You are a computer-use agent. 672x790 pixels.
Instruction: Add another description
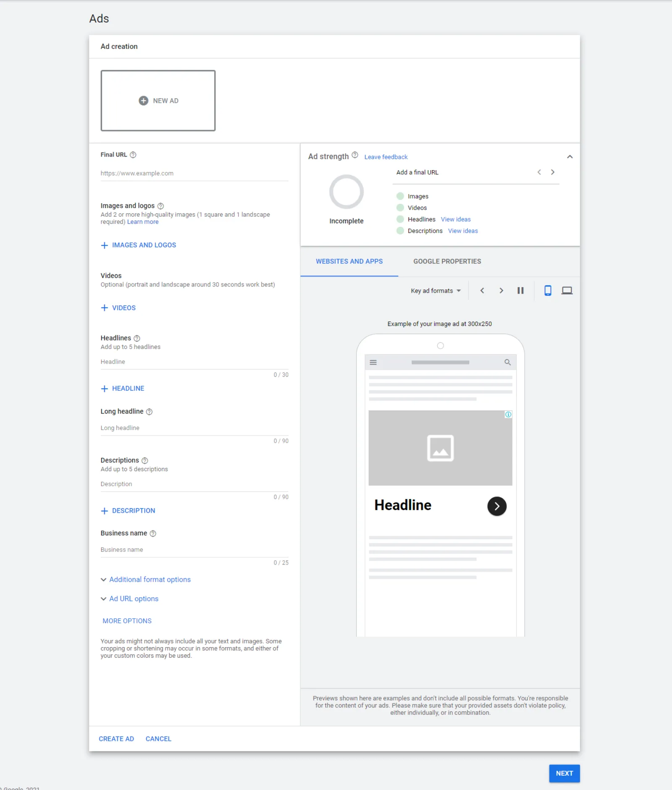(x=128, y=511)
